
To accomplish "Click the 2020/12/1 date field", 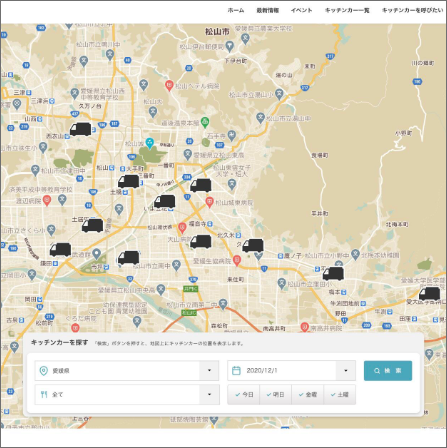I will pyautogui.click(x=291, y=370).
